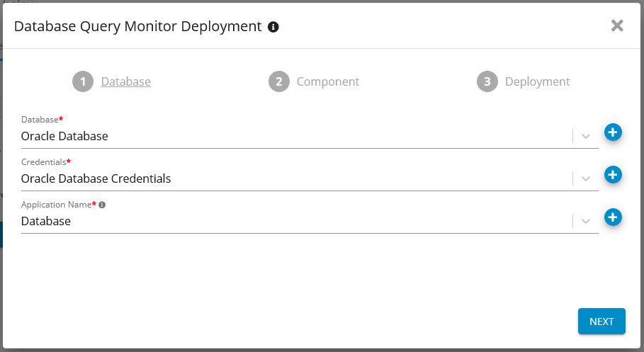Screen dimensions: 644x352
Task: Click the step 3 circle icon
Action: (487, 81)
